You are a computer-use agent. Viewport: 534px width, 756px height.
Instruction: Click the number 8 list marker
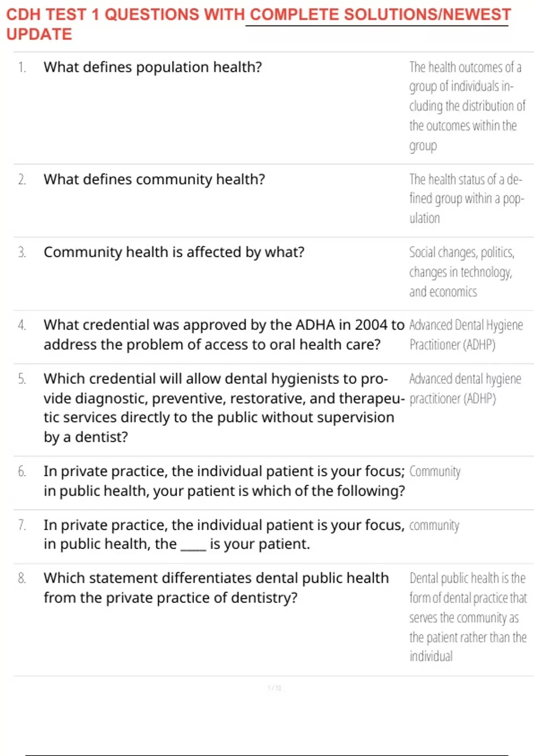pos(22,578)
